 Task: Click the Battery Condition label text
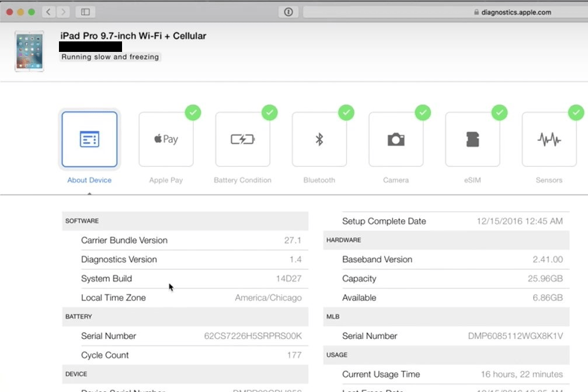tap(242, 180)
